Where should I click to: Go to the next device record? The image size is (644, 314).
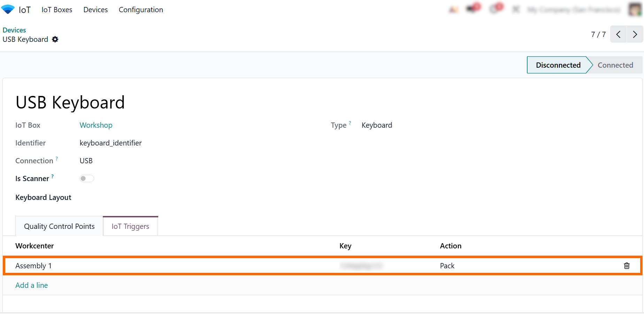click(x=635, y=34)
